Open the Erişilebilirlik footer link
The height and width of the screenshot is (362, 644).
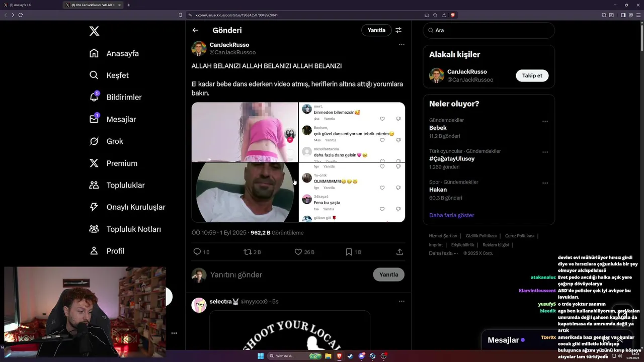tap(463, 245)
